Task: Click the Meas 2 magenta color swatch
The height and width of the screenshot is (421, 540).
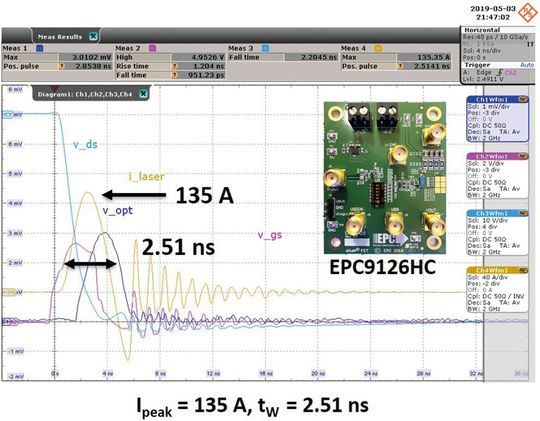Action: [x=152, y=48]
